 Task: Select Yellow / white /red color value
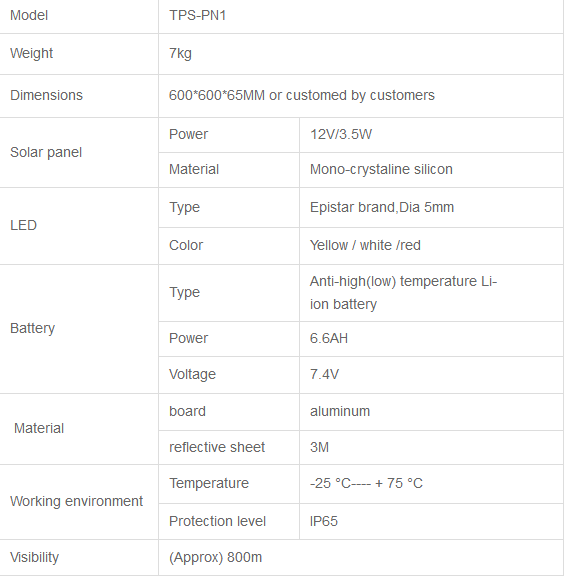(x=365, y=245)
